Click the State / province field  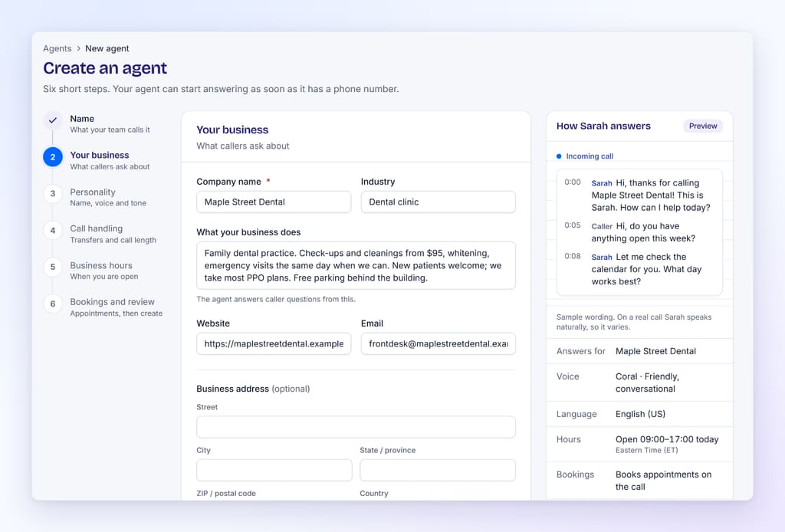[x=438, y=471]
